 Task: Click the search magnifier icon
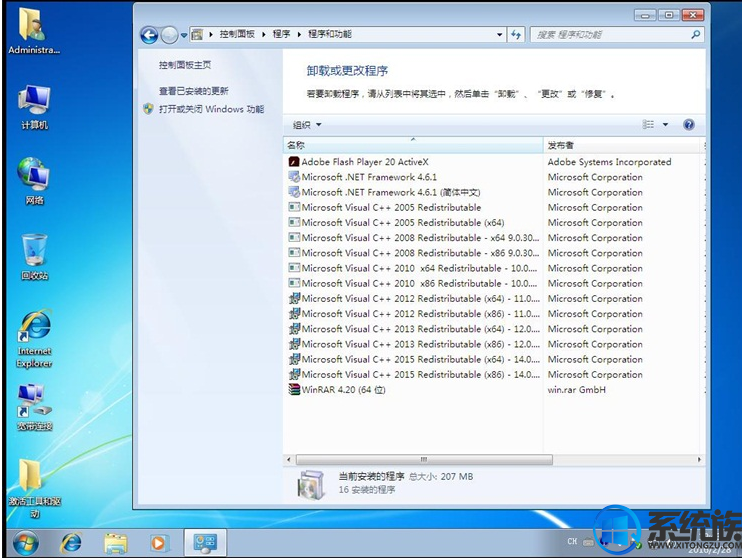tap(696, 35)
